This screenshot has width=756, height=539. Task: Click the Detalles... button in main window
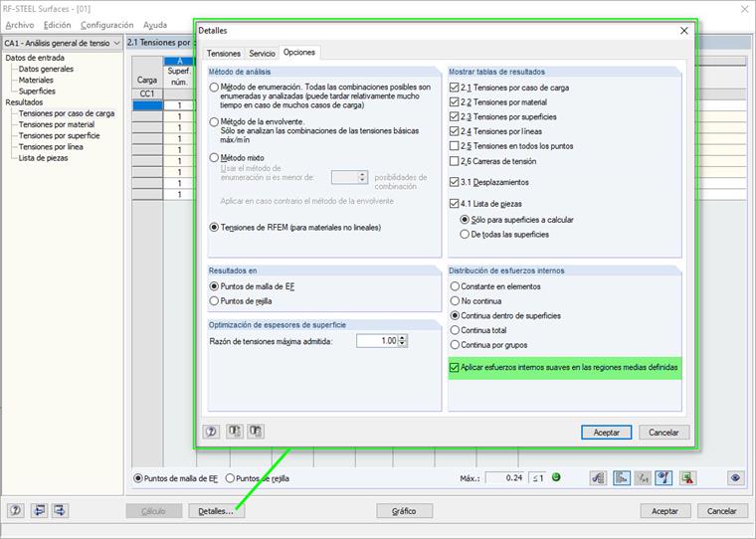[x=216, y=511]
